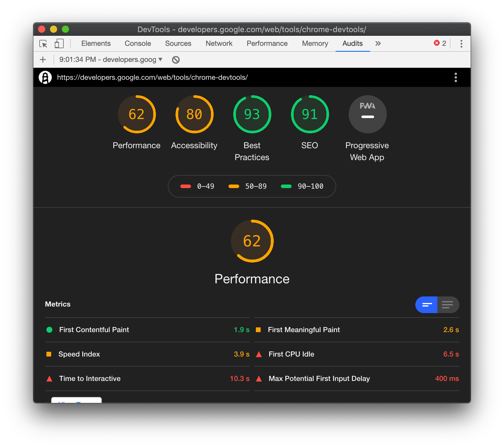
Task: Open the audited page URL link
Action: pyautogui.click(x=152, y=77)
